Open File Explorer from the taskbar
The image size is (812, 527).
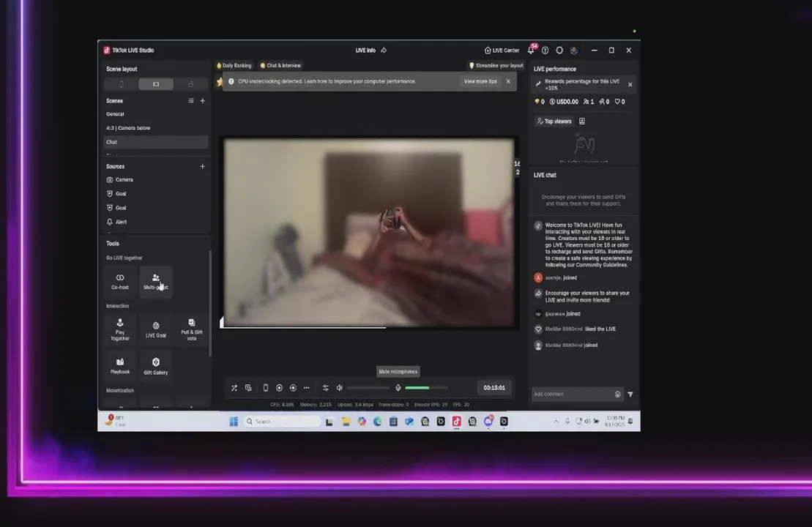click(x=346, y=422)
